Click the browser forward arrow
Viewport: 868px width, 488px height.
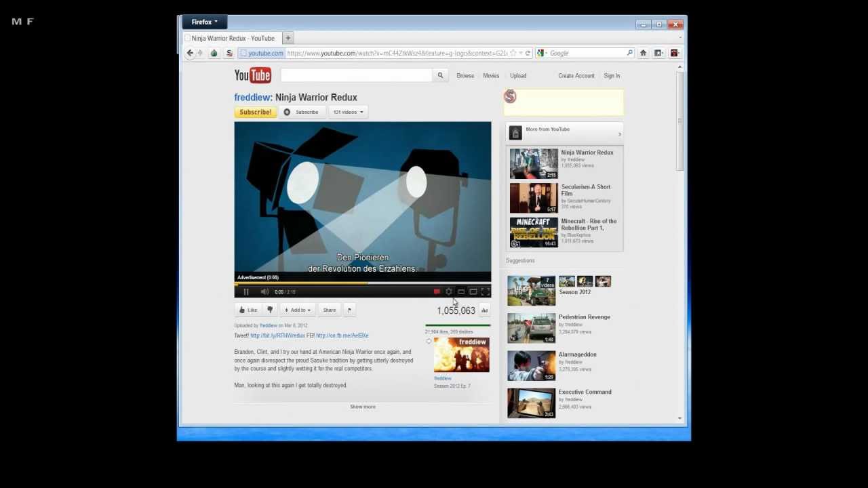pyautogui.click(x=200, y=53)
